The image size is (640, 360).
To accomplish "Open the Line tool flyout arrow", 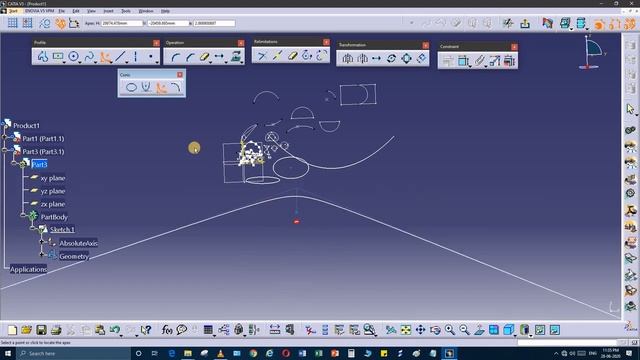I will (x=127, y=62).
